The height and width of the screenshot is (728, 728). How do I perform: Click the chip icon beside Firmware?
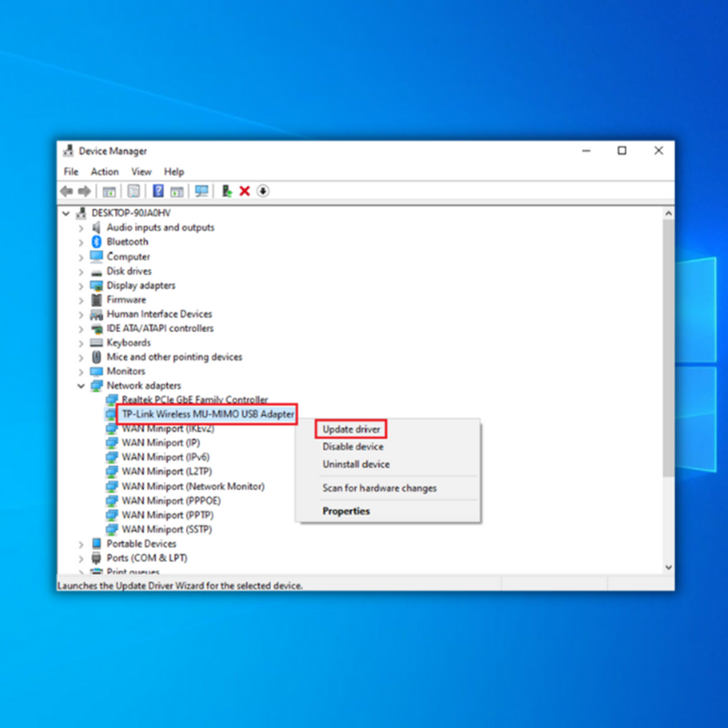point(96,300)
